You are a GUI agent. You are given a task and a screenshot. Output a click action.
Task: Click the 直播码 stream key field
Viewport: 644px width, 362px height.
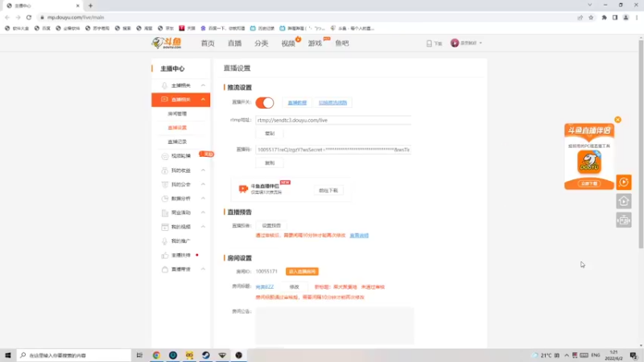click(x=333, y=150)
